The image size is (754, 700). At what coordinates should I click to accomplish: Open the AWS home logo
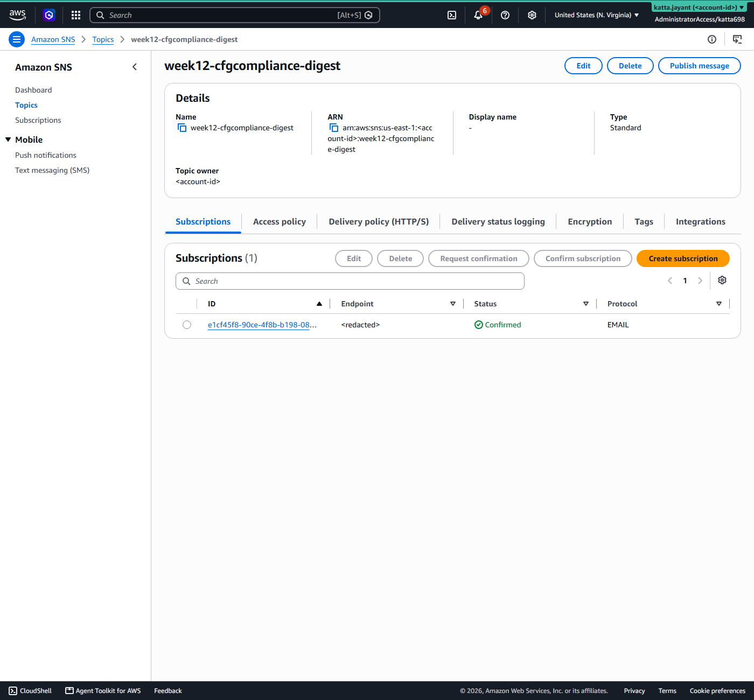(x=17, y=15)
